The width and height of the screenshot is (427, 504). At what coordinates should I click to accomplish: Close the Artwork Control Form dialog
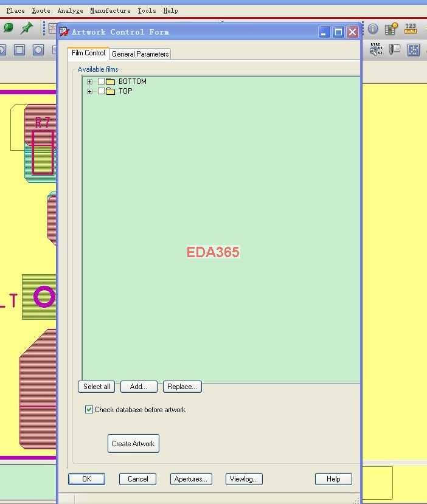(x=352, y=32)
